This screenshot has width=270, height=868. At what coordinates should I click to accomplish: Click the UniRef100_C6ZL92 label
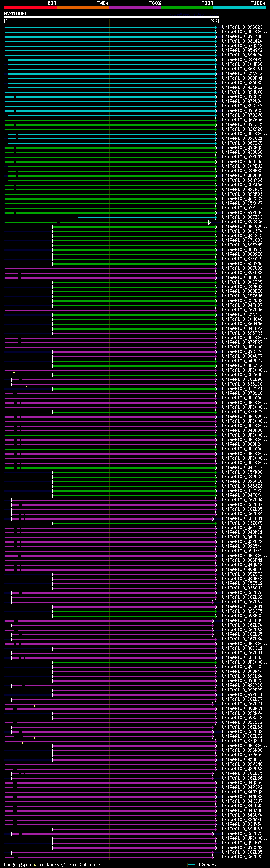(242, 857)
